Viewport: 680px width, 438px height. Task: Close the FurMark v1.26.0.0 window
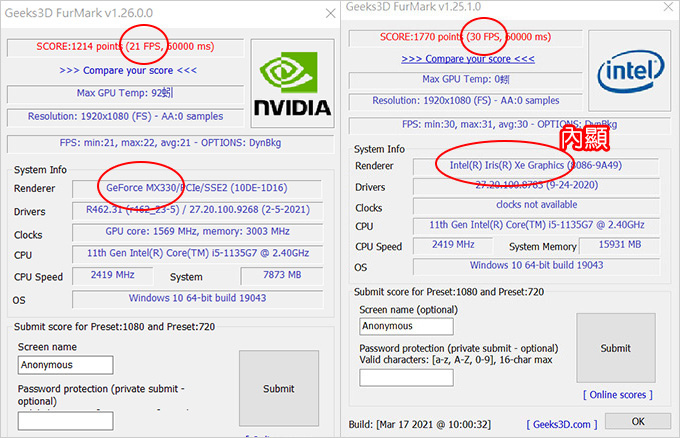(330, 13)
